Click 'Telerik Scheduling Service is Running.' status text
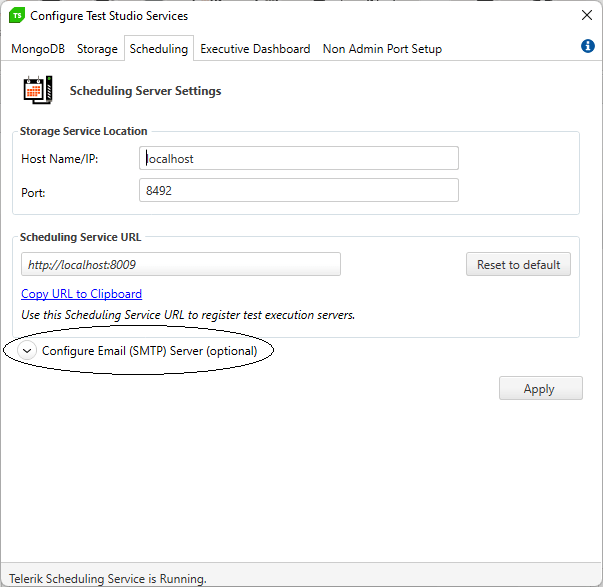The height and width of the screenshot is (587, 603). (108, 579)
